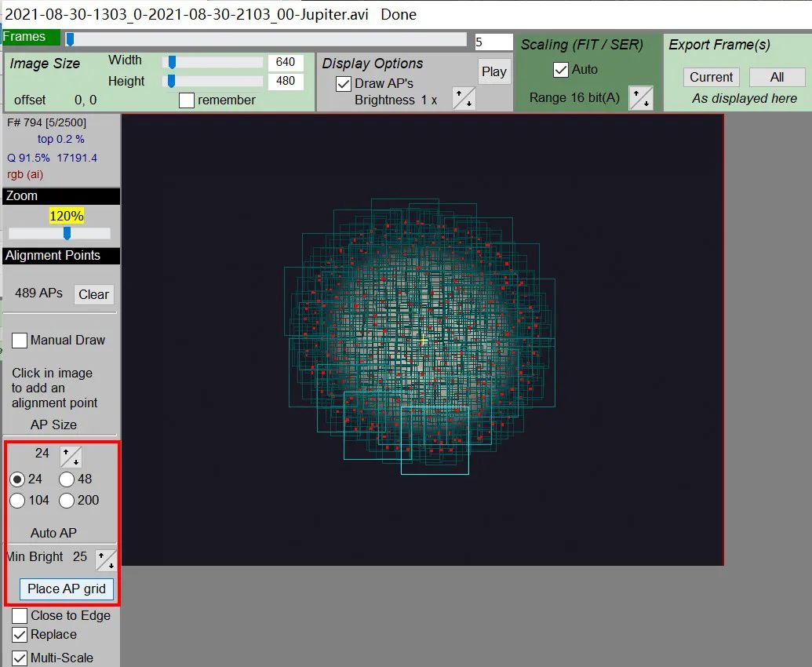Toggle the Draw AP's checkbox
Image resolution: width=812 pixels, height=667 pixels.
(x=344, y=83)
